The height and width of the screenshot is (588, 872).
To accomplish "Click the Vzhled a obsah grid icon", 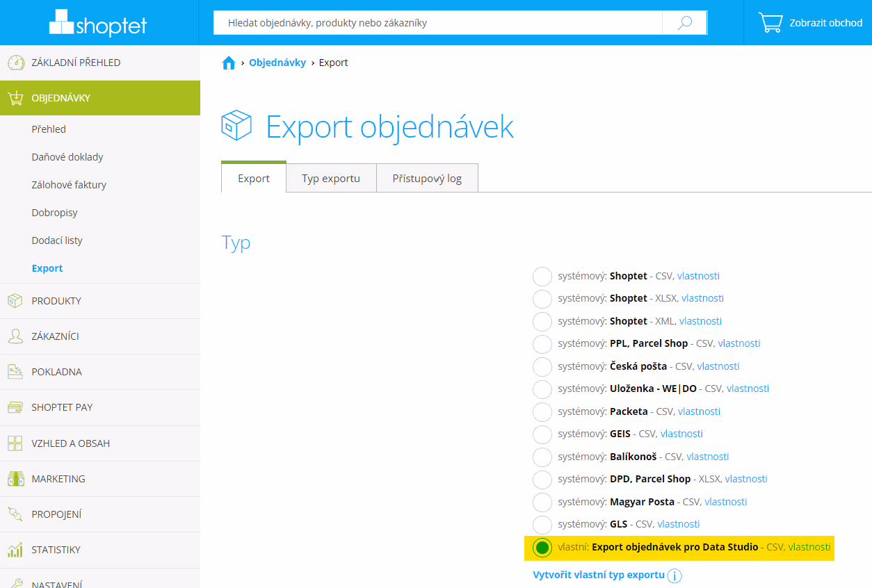I will coord(15,443).
